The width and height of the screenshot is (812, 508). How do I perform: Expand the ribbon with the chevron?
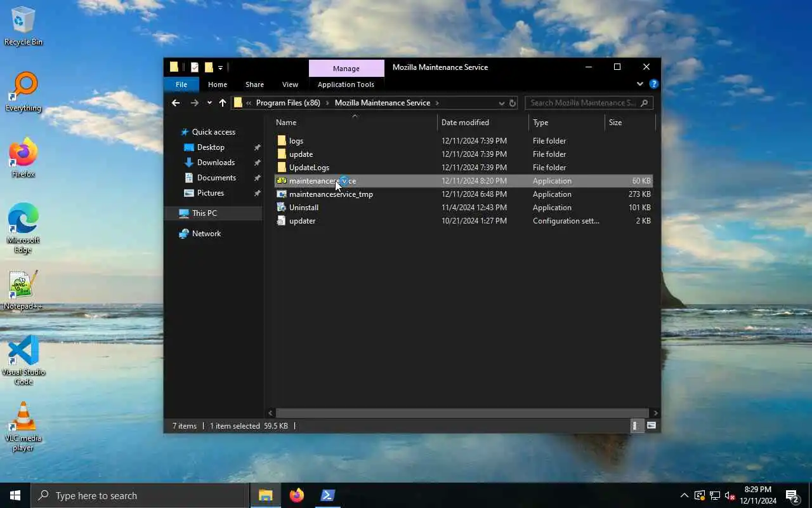(x=639, y=84)
